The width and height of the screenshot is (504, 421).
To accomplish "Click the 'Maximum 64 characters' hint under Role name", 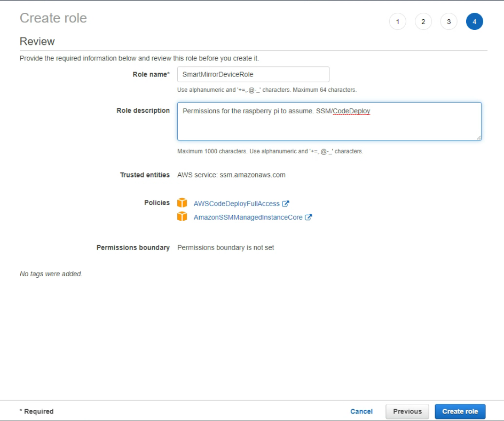I will tap(267, 90).
